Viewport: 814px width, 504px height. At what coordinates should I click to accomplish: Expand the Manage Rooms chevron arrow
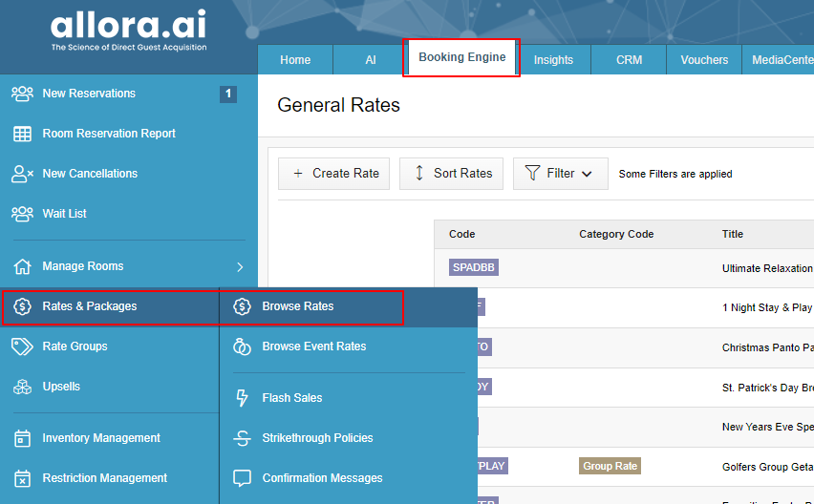[240, 267]
